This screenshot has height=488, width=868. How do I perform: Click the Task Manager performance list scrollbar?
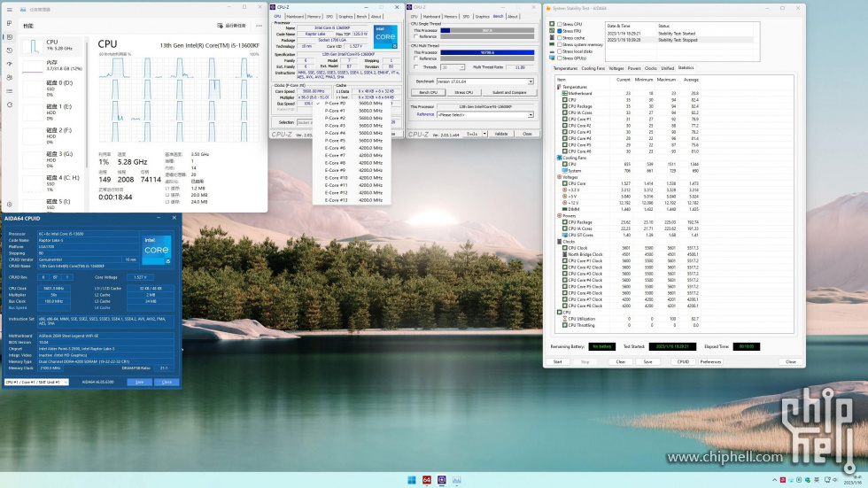pyautogui.click(x=87, y=105)
